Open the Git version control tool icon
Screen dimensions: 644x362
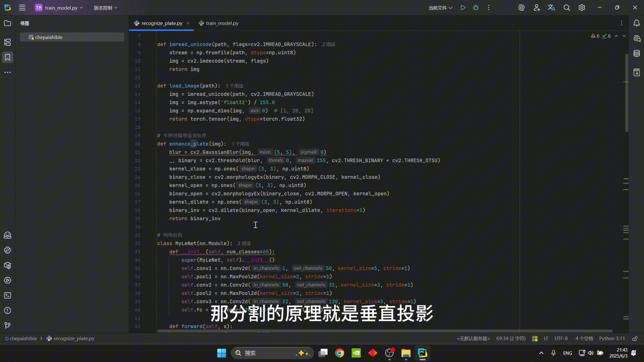(x=7, y=325)
